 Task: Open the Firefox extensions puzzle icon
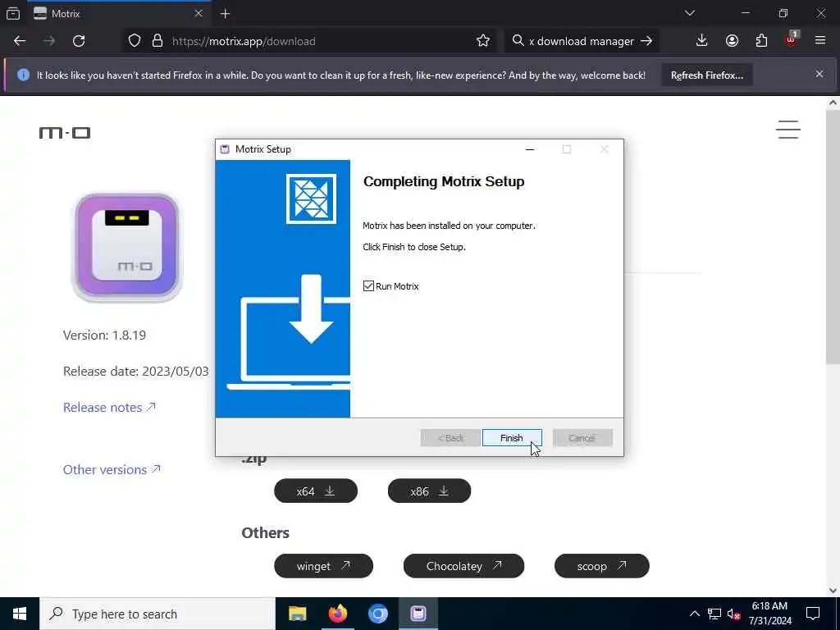[x=761, y=41]
